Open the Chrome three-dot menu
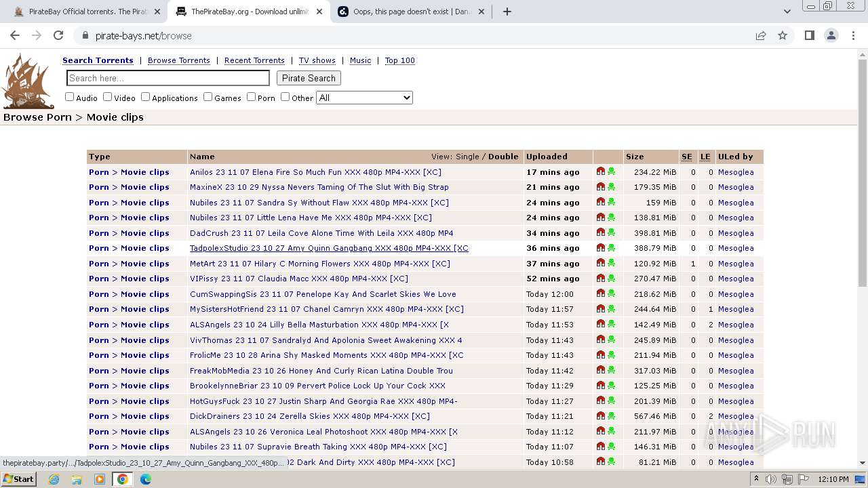This screenshot has height=488, width=868. click(x=853, y=36)
